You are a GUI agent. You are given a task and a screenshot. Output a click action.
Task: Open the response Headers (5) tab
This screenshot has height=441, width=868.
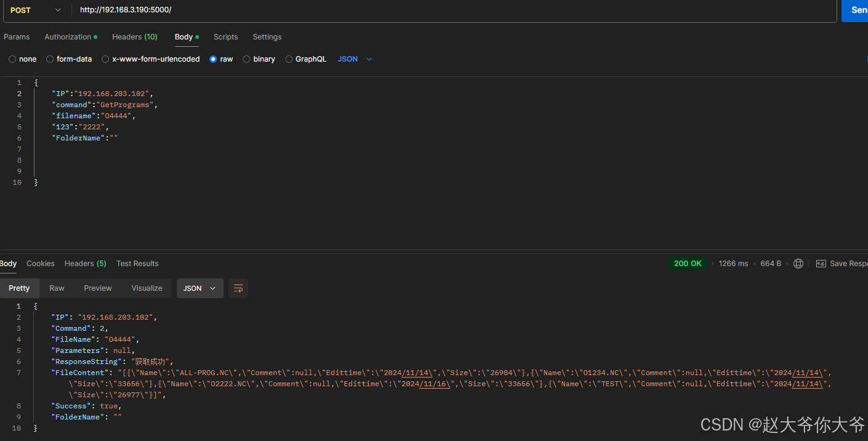tap(85, 264)
